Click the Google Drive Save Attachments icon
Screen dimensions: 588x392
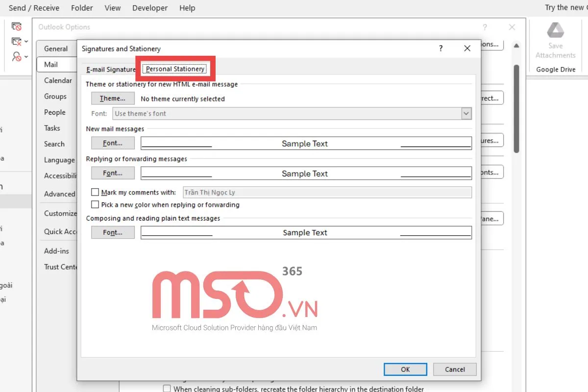[x=555, y=30]
